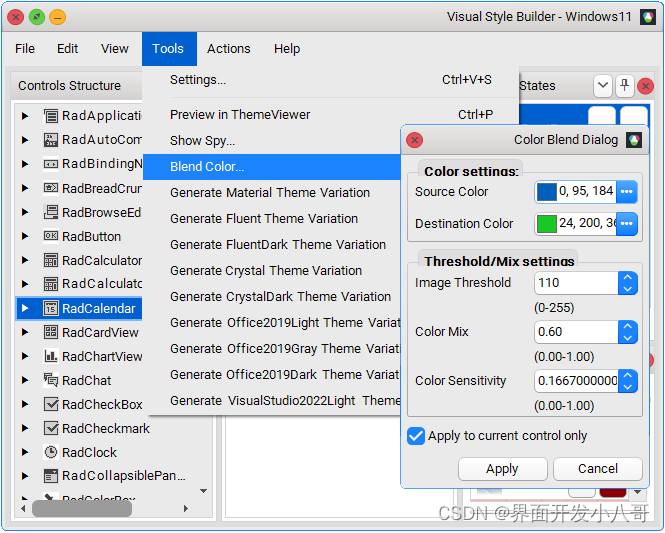This screenshot has width=665, height=533.
Task: Click the Visual Style Builder title bar icon
Action: (648, 17)
